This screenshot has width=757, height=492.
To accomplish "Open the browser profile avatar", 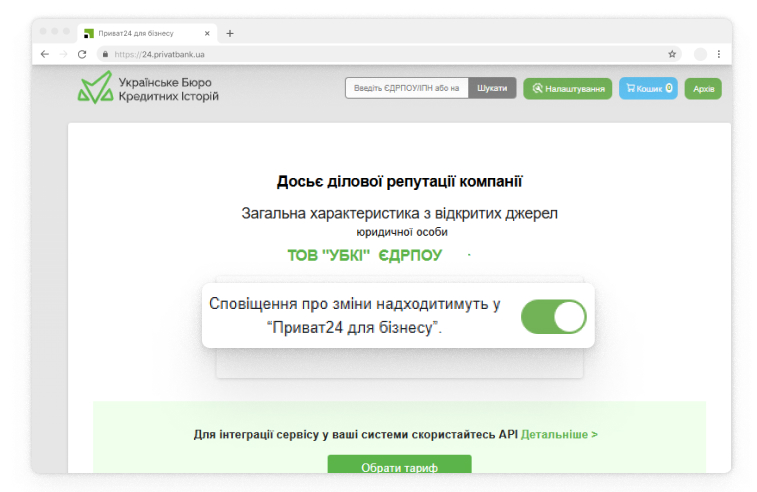I will 700,54.
